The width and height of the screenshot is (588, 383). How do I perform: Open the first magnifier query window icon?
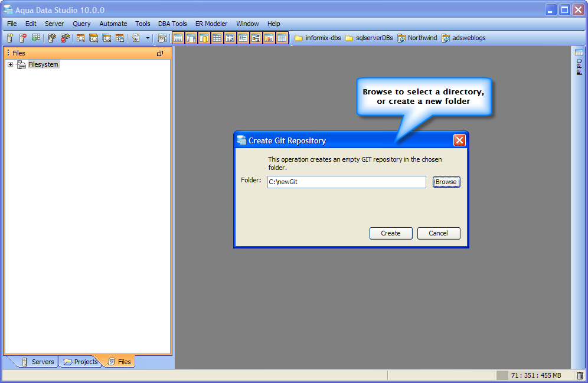pos(80,38)
